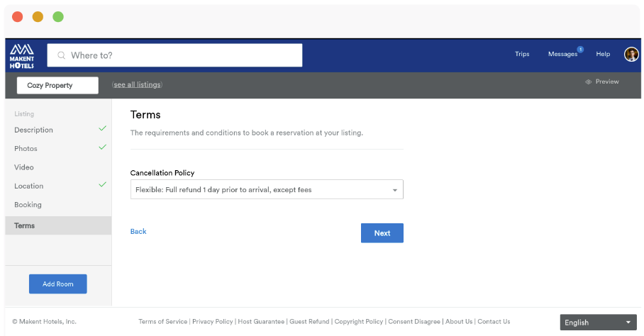Open the Cozy Property listing selector

pos(57,85)
